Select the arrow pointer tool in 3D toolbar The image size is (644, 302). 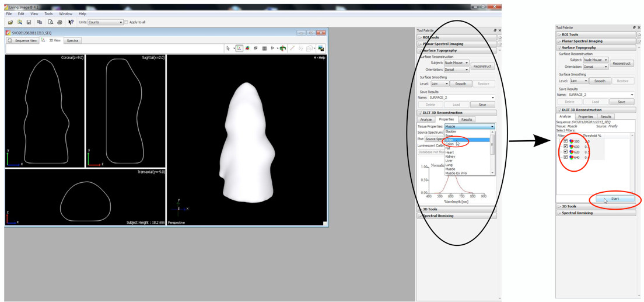coord(228,48)
